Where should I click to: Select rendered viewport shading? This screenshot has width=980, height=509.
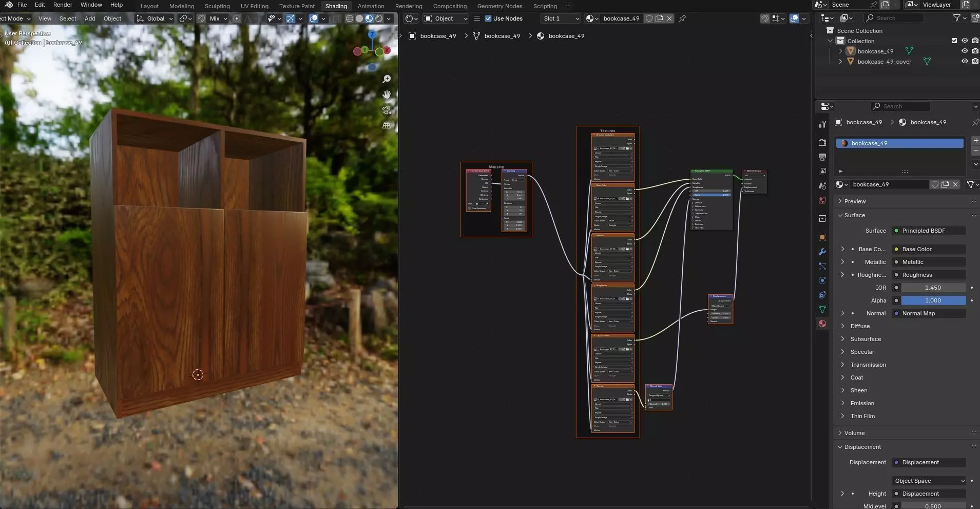click(x=379, y=18)
